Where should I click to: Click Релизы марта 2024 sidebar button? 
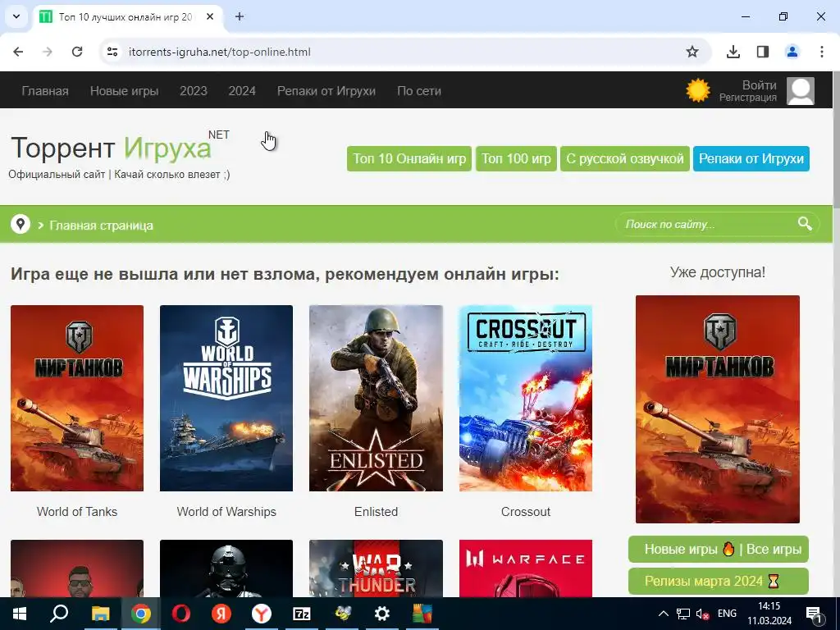(x=719, y=581)
